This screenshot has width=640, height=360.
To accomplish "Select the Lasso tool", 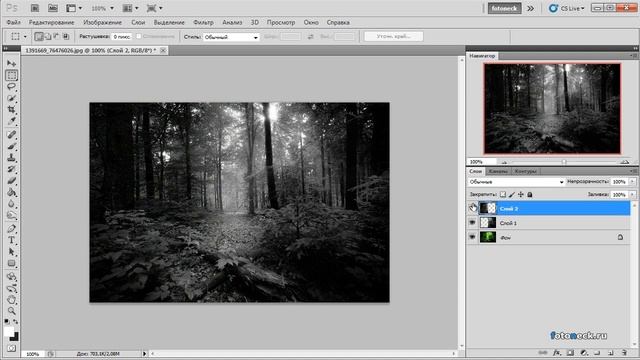I will [x=11, y=87].
